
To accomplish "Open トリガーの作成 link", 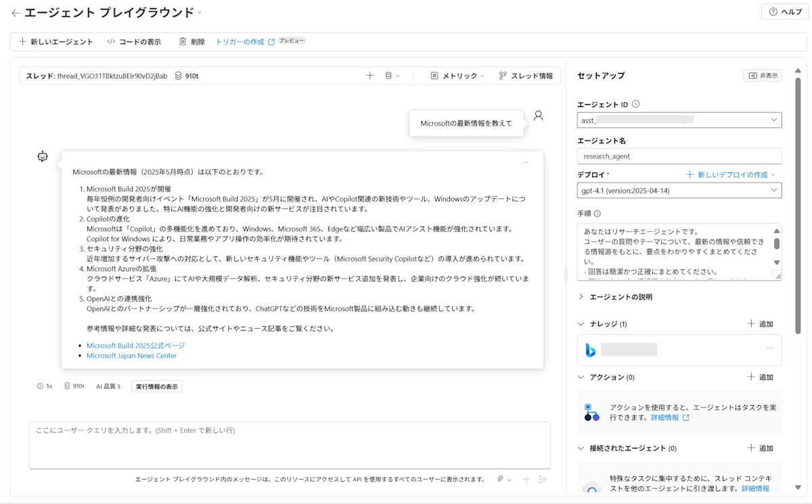I will [x=245, y=42].
